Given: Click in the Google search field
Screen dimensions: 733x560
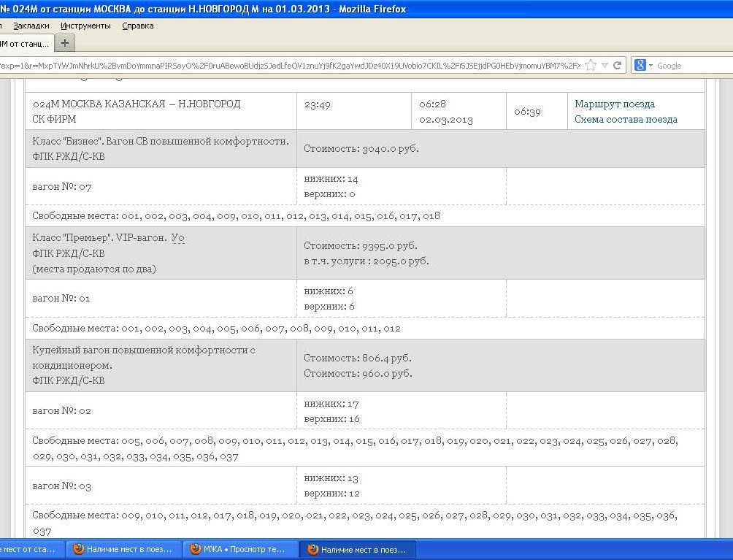Looking at the screenshot, I should (x=690, y=66).
